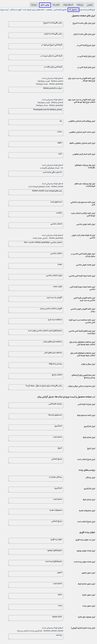This screenshot has height=644, width=97.
Task: Click the ساعت countdown hours field
Action: coord(36,133)
